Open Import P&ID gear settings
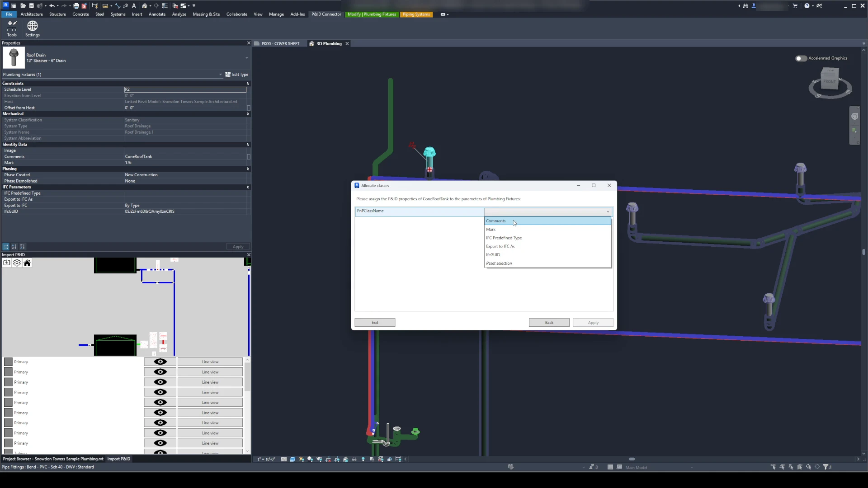Image resolution: width=868 pixels, height=488 pixels. coord(17,263)
